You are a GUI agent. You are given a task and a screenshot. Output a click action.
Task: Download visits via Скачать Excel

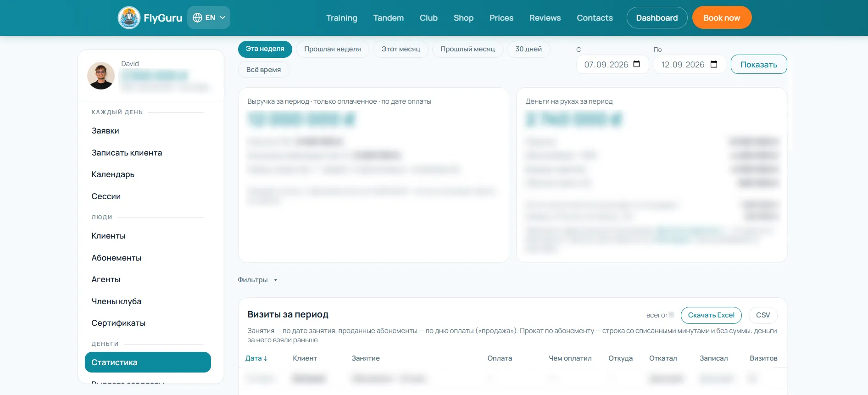coord(711,315)
